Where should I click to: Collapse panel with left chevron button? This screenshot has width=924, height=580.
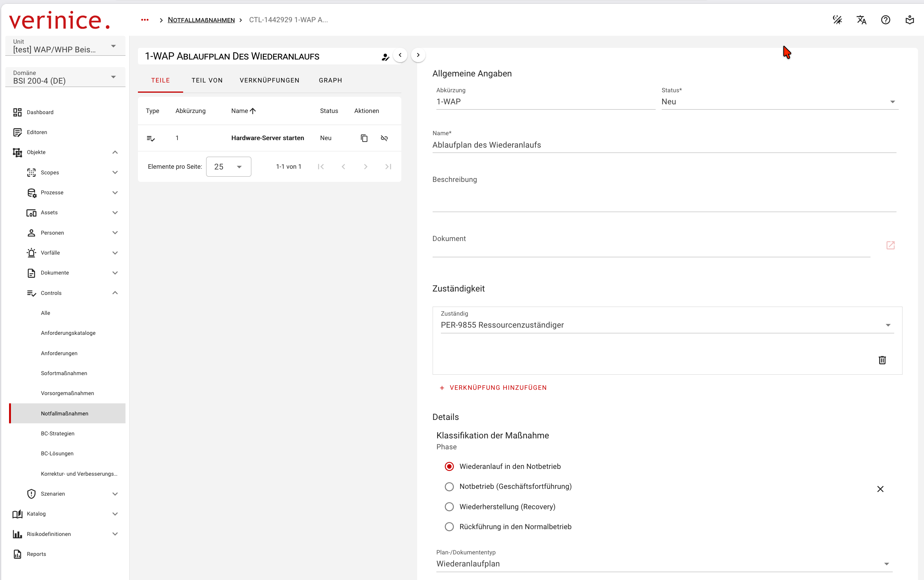(x=400, y=55)
